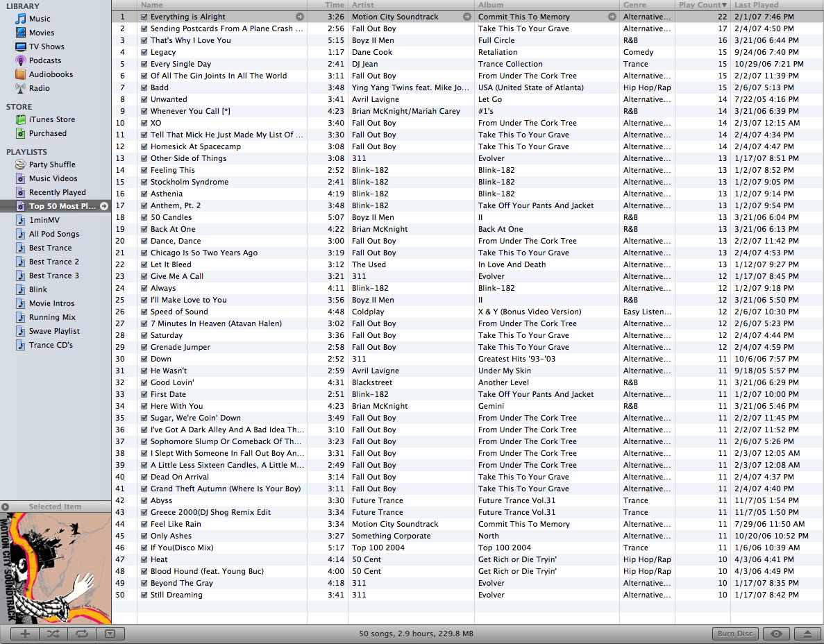Sort by the Time column header
This screenshot has width=824, height=644.
[328, 5]
